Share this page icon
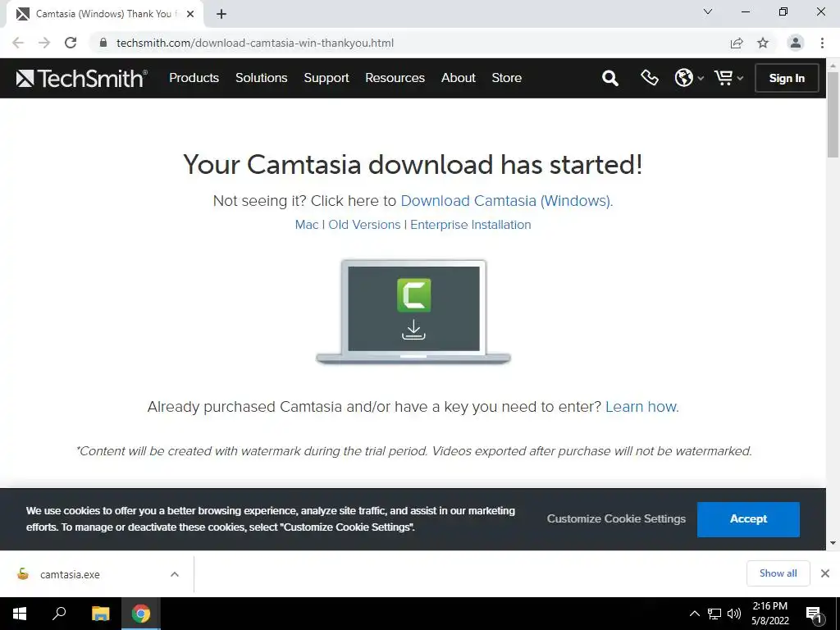The height and width of the screenshot is (630, 840). 737,43
